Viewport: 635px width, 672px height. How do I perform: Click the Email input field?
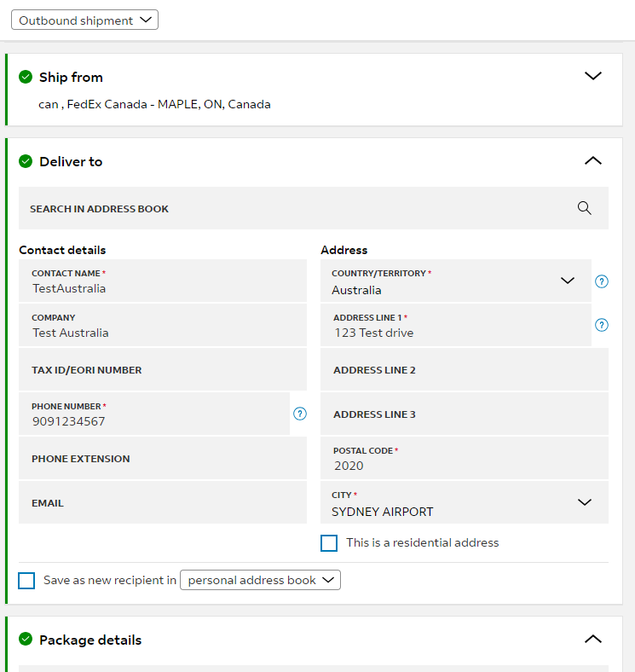click(x=163, y=502)
